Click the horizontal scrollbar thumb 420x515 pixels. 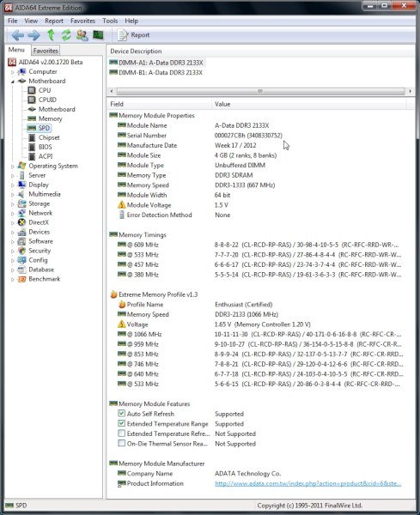coord(260,91)
